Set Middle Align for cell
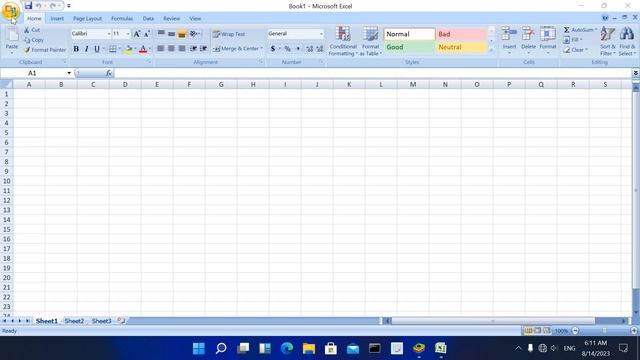The image size is (640, 360). point(171,34)
